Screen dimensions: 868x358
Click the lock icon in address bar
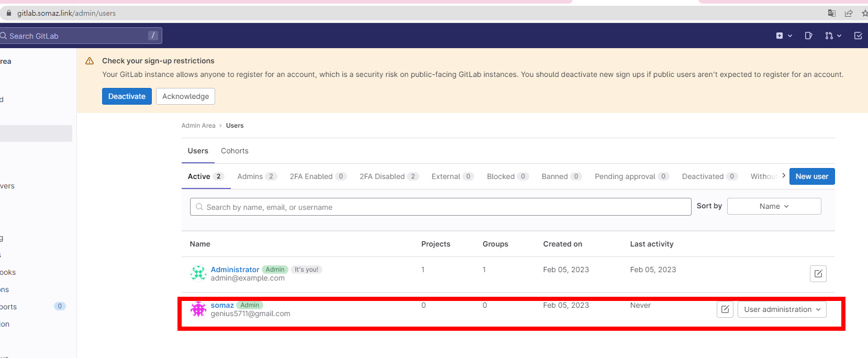tap(8, 13)
